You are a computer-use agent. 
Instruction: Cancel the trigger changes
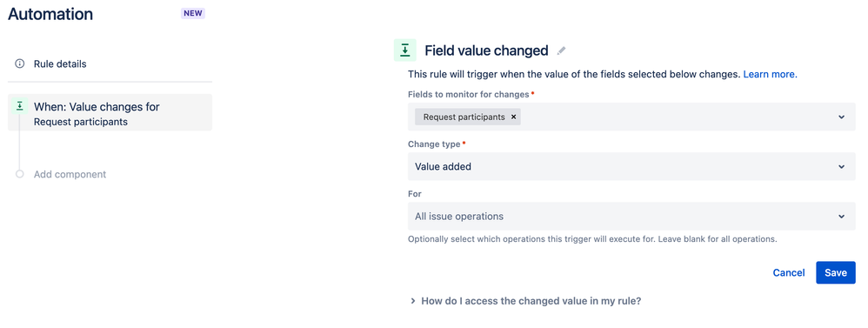point(788,272)
